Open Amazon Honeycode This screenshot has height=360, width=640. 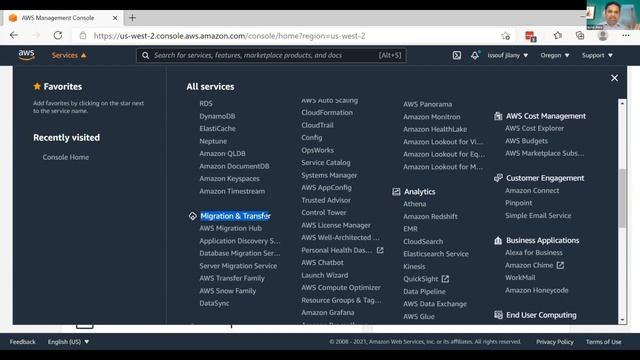536,290
